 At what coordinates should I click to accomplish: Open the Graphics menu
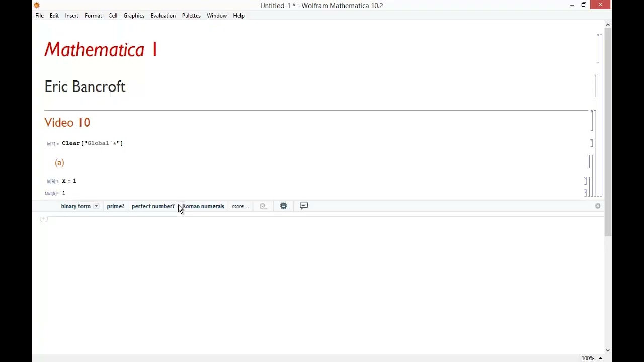tap(134, 16)
